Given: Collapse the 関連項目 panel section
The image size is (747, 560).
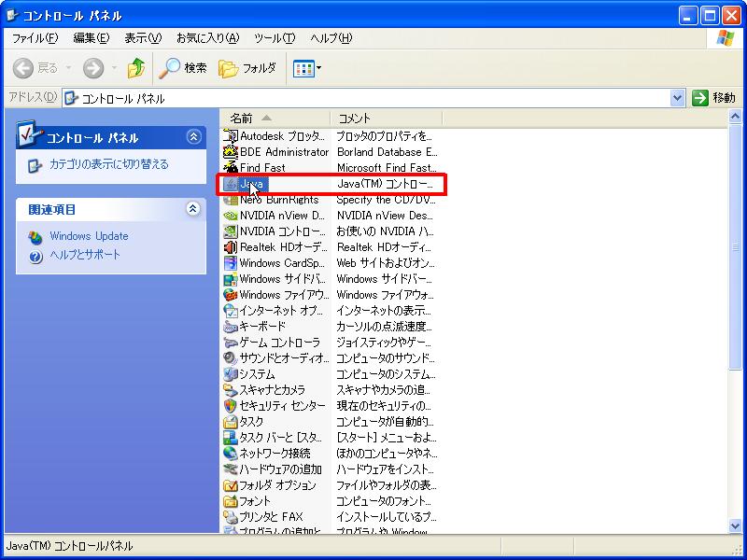Looking at the screenshot, I should 193,209.
